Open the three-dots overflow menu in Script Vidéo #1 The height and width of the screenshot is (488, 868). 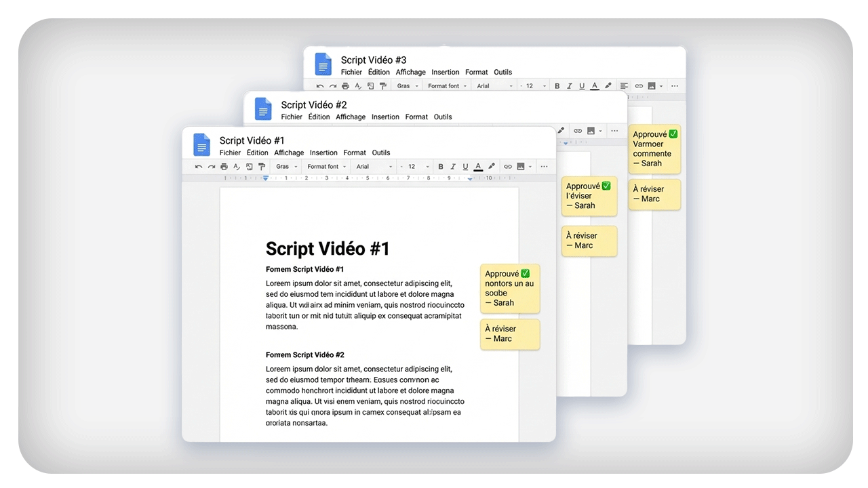click(x=544, y=167)
